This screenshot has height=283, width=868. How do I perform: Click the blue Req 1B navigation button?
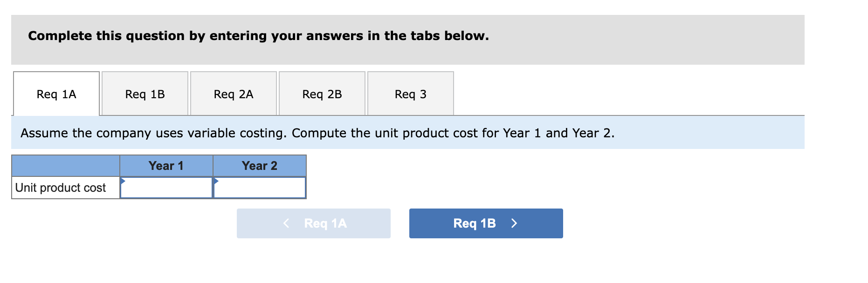point(486,223)
